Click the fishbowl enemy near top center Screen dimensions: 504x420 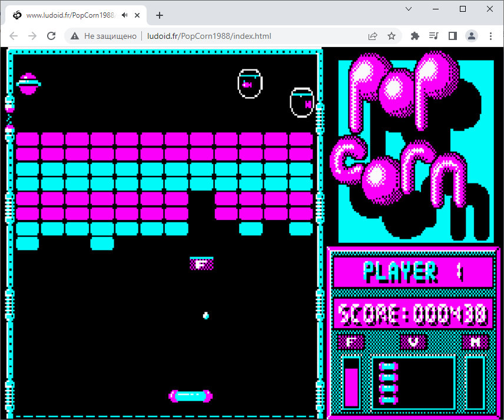pyautogui.click(x=250, y=84)
